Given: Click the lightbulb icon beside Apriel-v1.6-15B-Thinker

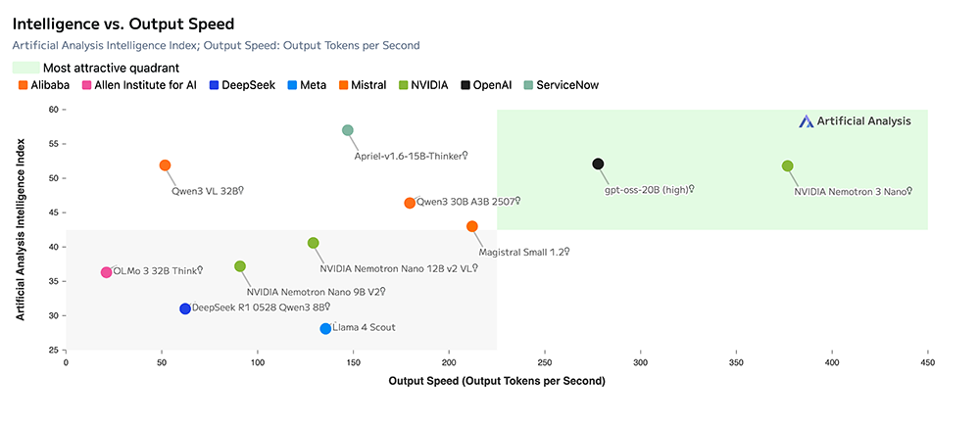Looking at the screenshot, I should coord(465,155).
